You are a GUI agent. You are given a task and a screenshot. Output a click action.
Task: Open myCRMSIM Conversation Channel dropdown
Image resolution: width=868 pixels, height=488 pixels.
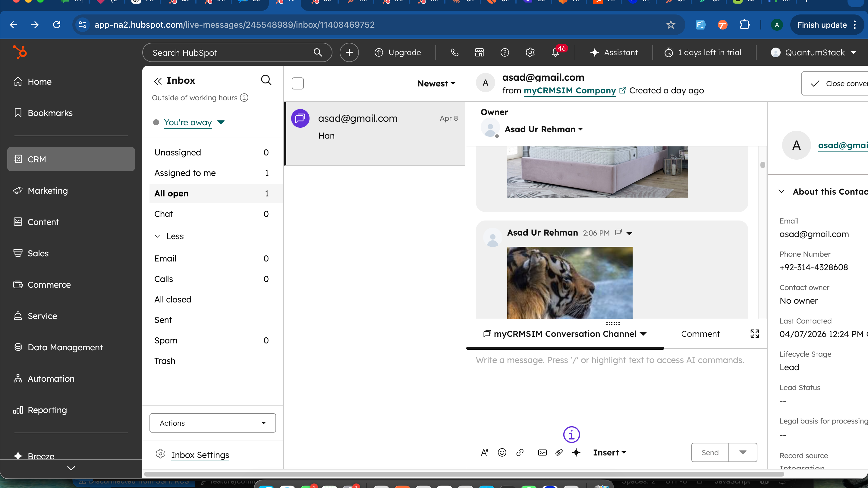[565, 334]
